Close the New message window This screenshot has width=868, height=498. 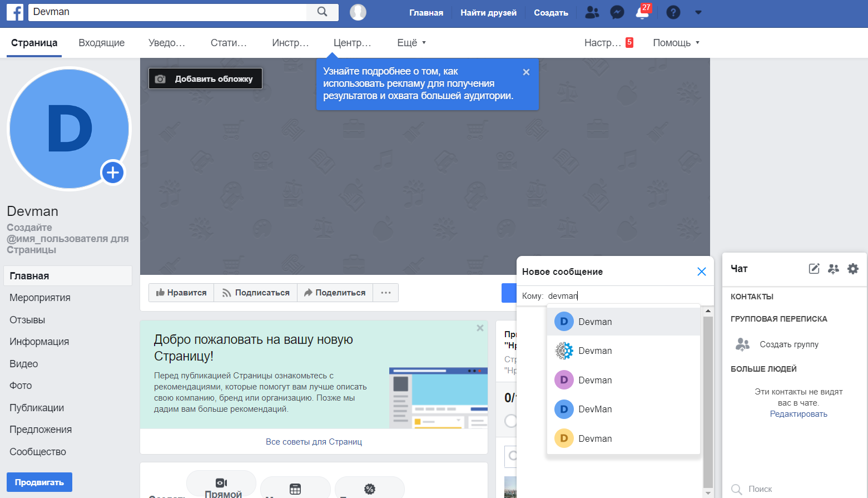coord(702,272)
